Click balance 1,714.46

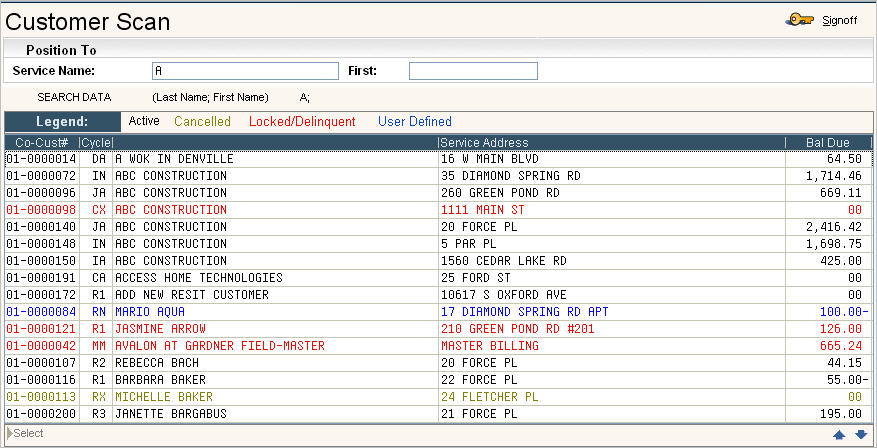(834, 176)
